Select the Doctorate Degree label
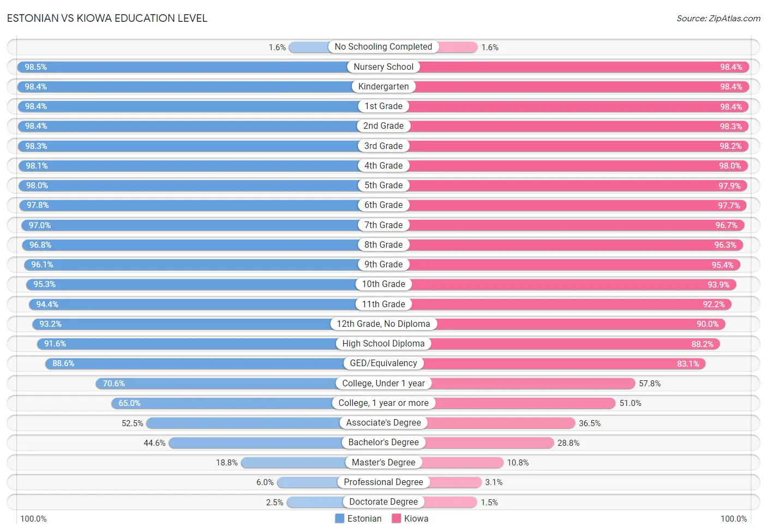This screenshot has width=767, height=532. point(383,502)
